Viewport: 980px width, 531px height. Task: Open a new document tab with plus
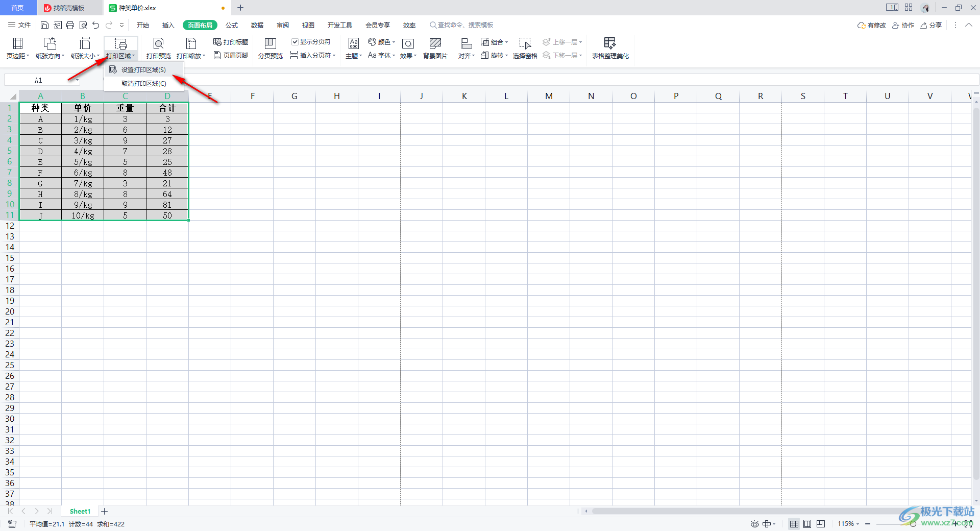(x=240, y=8)
